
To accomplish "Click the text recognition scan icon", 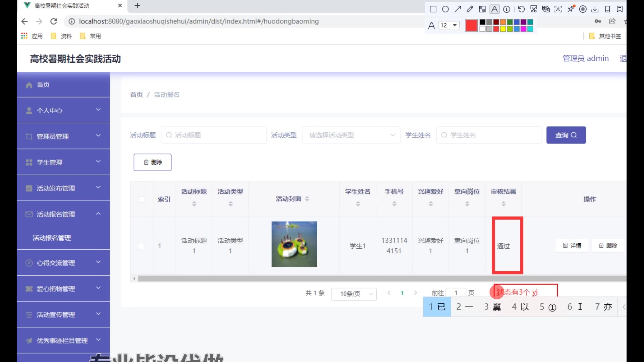I will tap(558, 9).
